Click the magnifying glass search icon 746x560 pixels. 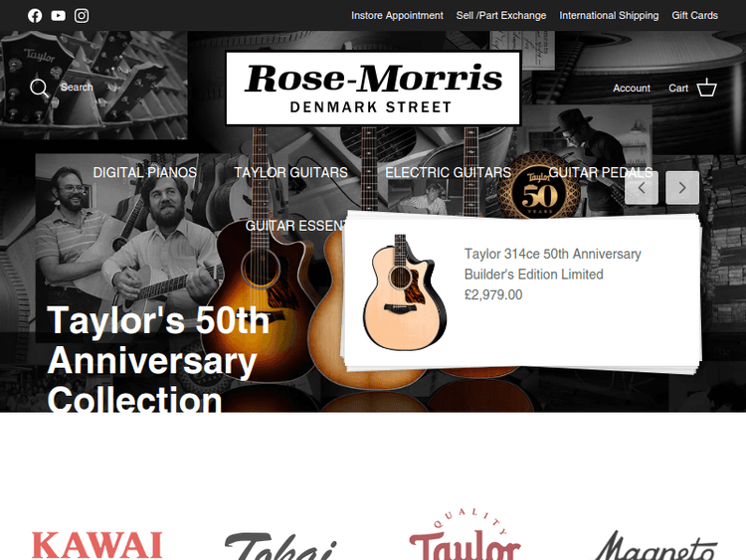point(39,88)
